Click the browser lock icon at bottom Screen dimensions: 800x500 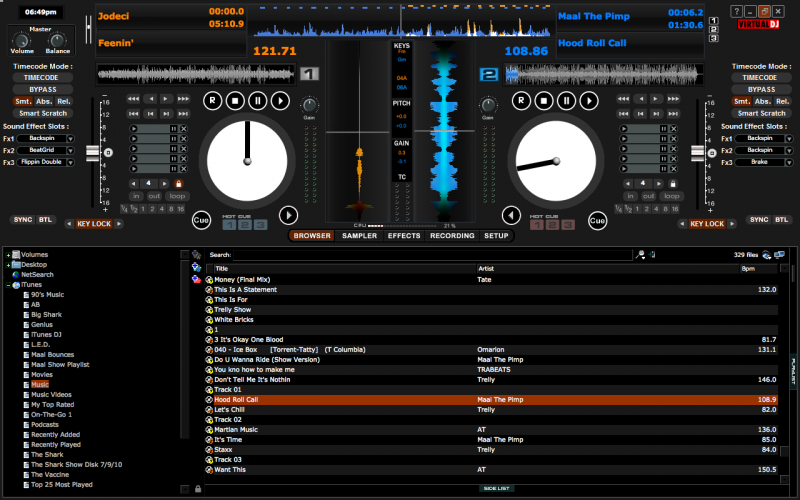point(198,488)
